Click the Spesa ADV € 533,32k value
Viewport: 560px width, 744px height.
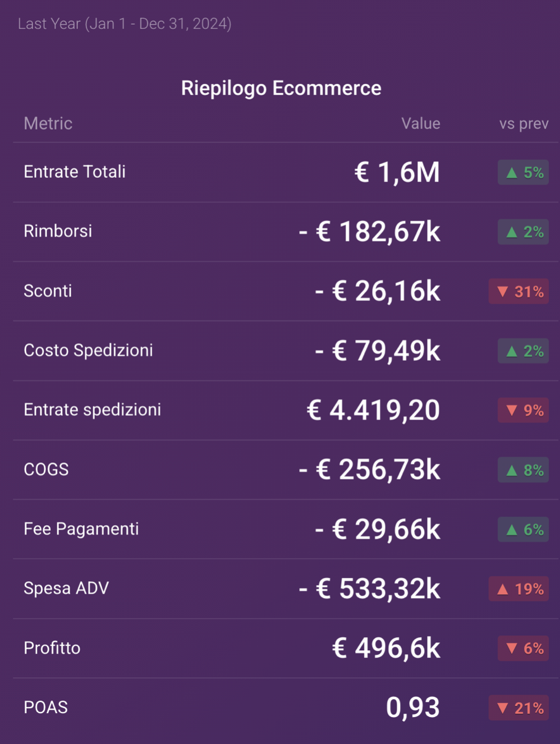tap(370, 589)
